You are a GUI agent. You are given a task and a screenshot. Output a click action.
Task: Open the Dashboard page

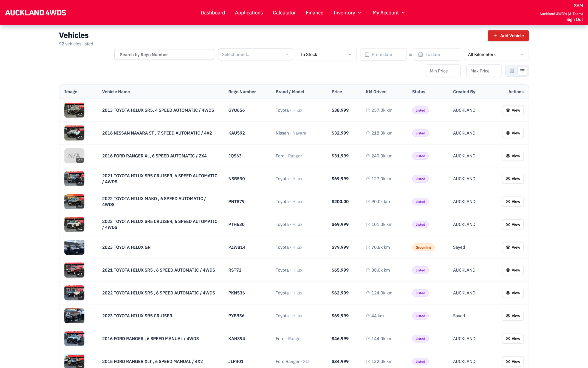[x=213, y=13]
